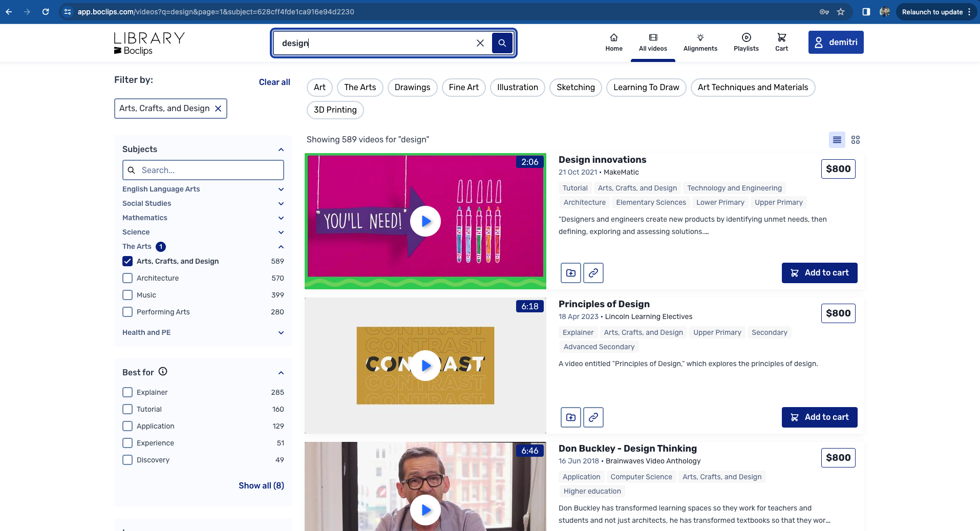
Task: Open the All videos tab
Action: [x=653, y=43]
